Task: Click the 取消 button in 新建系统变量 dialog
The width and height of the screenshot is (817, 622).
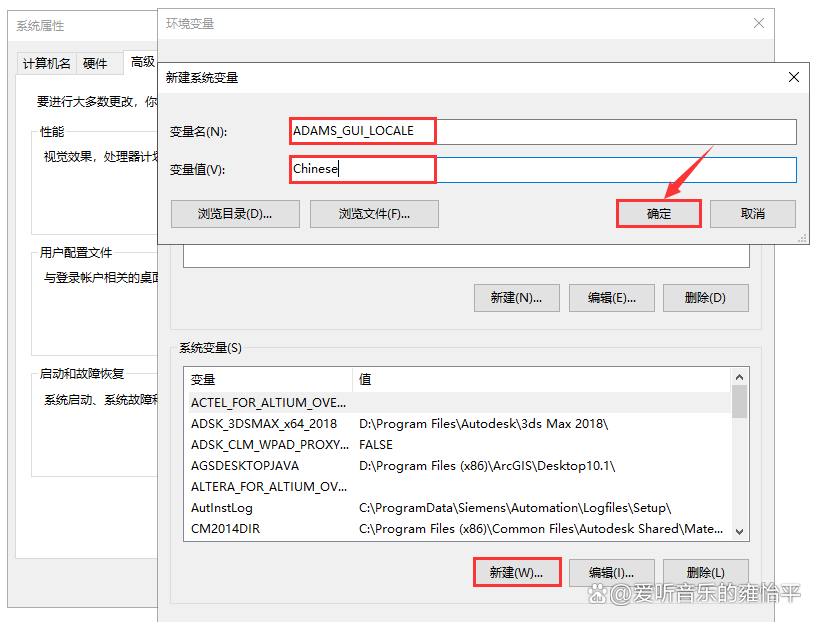Action: [x=752, y=213]
